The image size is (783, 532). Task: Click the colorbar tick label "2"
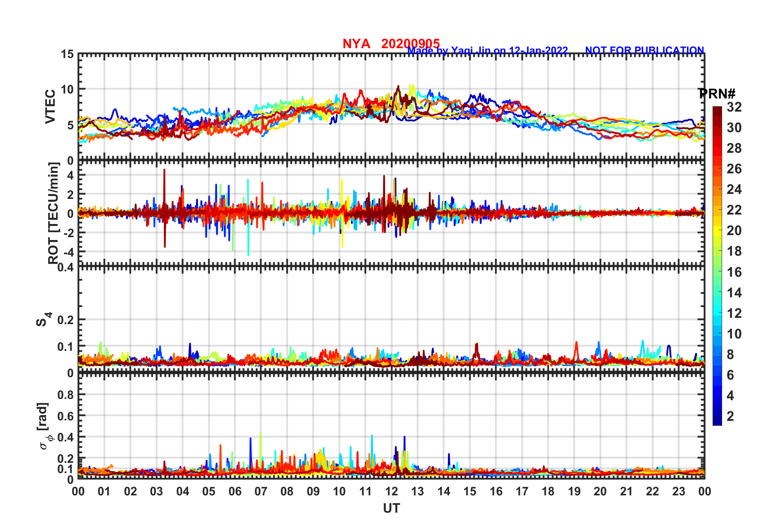[x=730, y=416]
